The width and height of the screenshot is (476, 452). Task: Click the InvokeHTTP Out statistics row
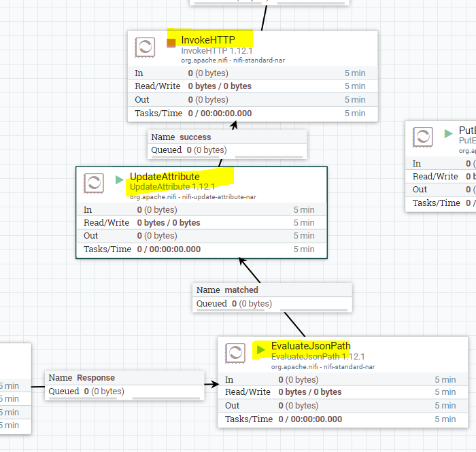coord(252,100)
